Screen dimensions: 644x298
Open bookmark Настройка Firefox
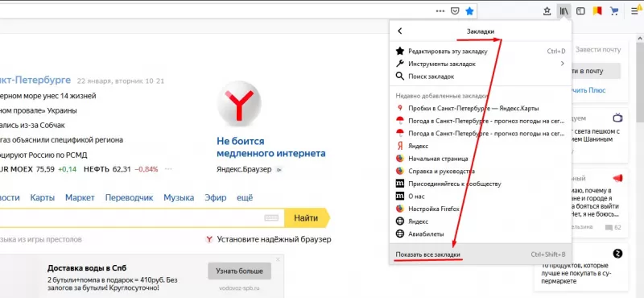480,209
